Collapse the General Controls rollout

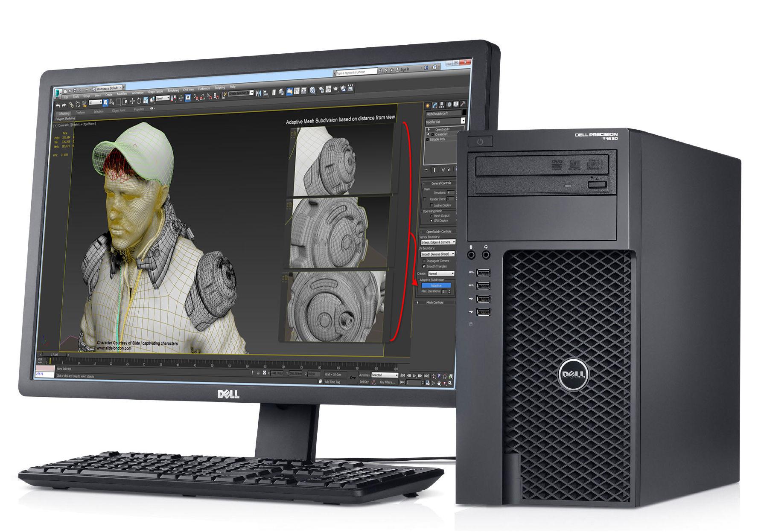pos(439,183)
